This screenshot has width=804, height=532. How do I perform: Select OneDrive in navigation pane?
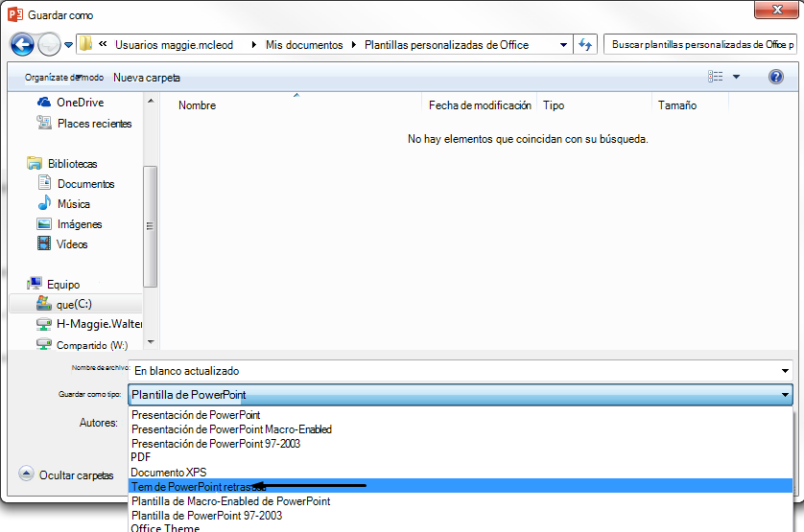70,102
